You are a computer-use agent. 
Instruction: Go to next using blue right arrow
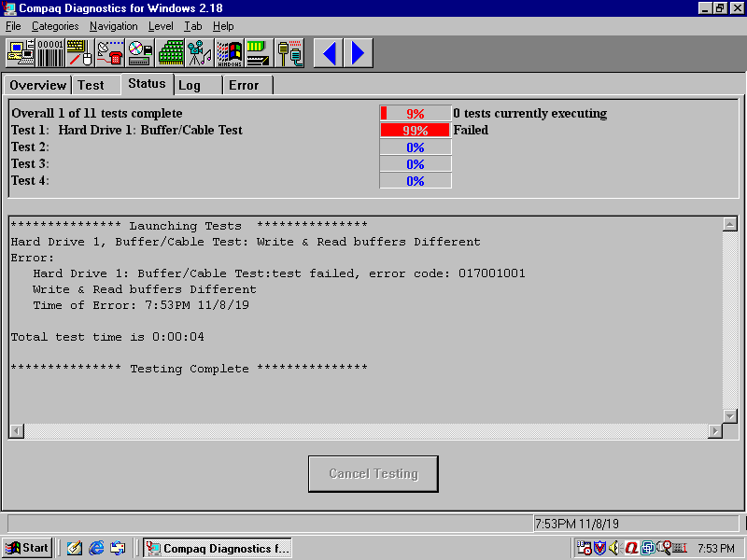coord(359,53)
